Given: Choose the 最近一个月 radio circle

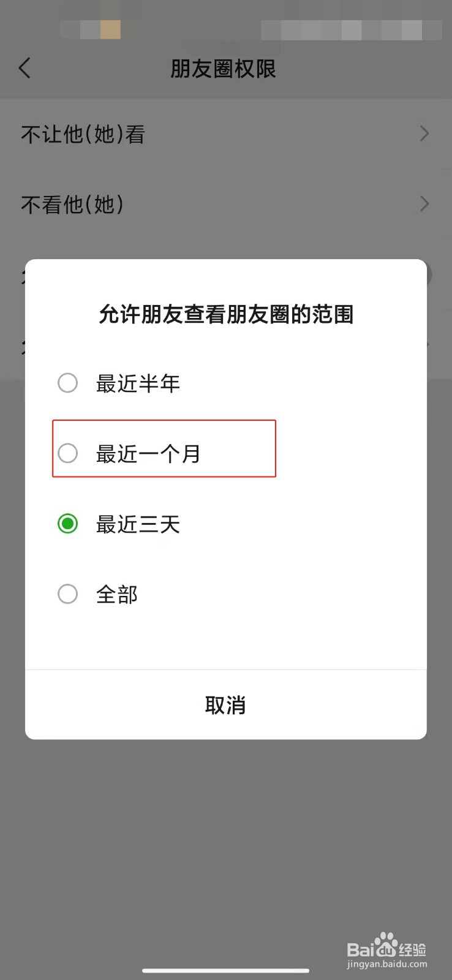Looking at the screenshot, I should (x=67, y=453).
